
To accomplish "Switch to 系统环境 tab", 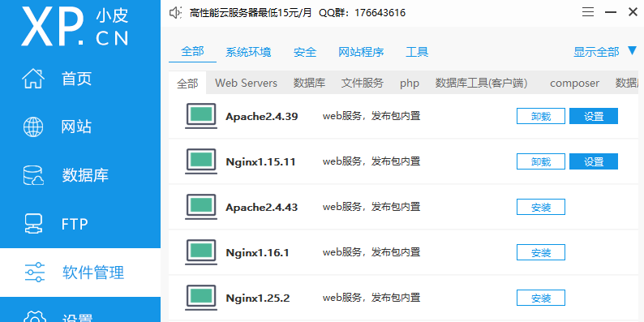I will pyautogui.click(x=248, y=52).
